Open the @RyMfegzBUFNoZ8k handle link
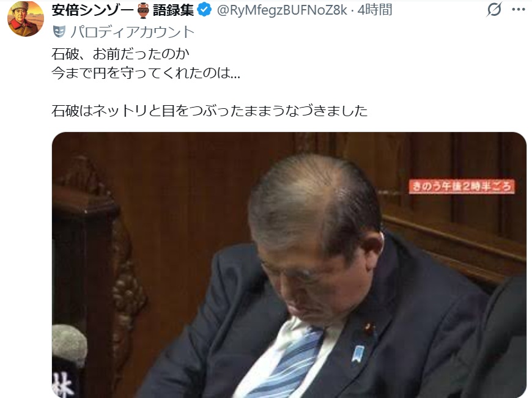The image size is (532, 398). (282, 10)
